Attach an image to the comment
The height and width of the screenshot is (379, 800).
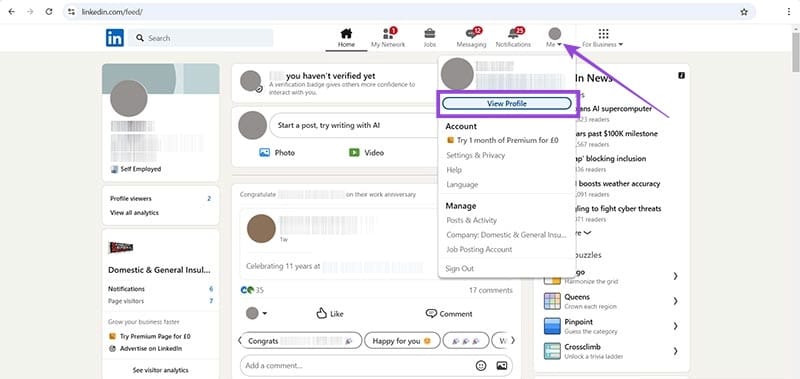tap(502, 366)
